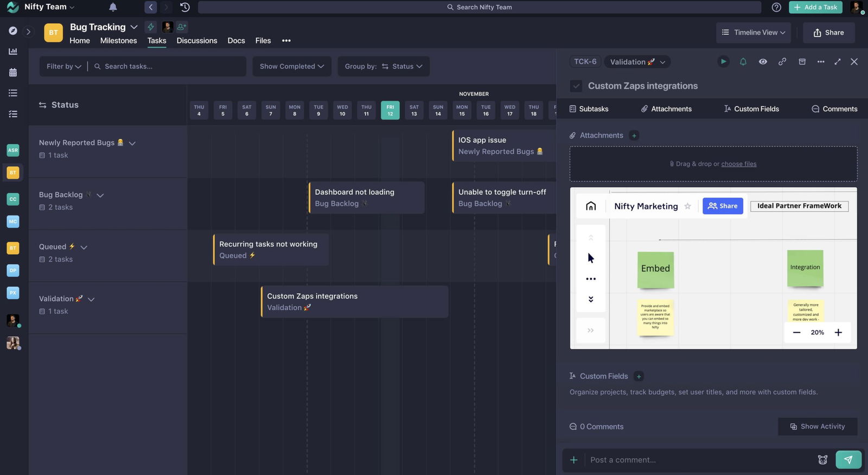Invite a member with add-person icon
This screenshot has height=475, width=868.
182,27
